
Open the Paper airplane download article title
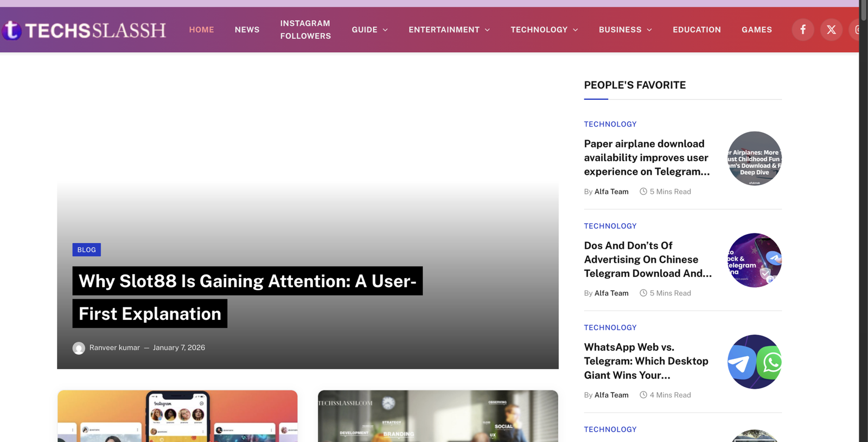click(646, 157)
